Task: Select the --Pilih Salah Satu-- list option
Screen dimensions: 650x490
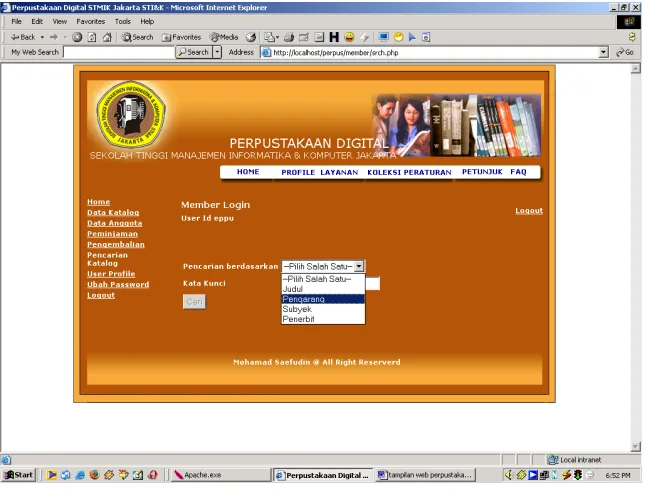Action: pyautogui.click(x=323, y=279)
